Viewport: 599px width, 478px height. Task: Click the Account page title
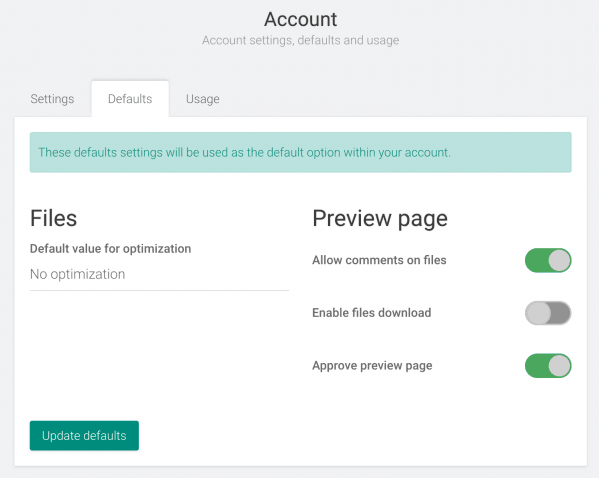click(301, 19)
